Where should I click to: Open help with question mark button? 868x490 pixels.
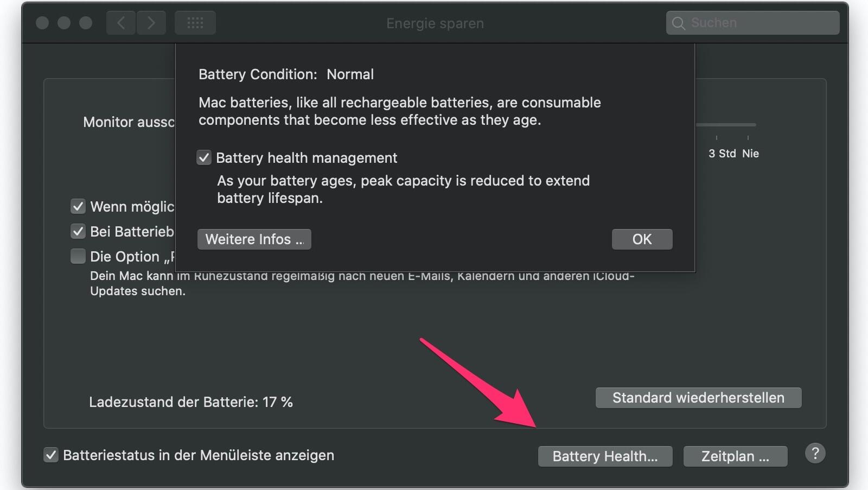815,453
